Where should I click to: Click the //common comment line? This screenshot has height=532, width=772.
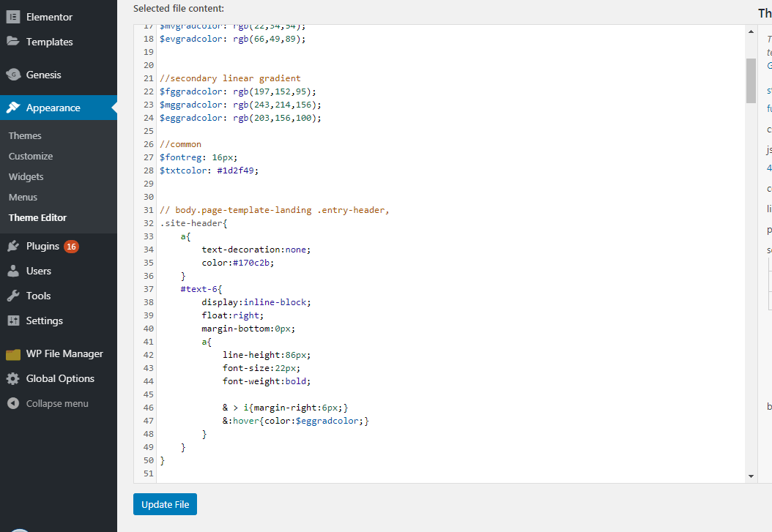180,144
